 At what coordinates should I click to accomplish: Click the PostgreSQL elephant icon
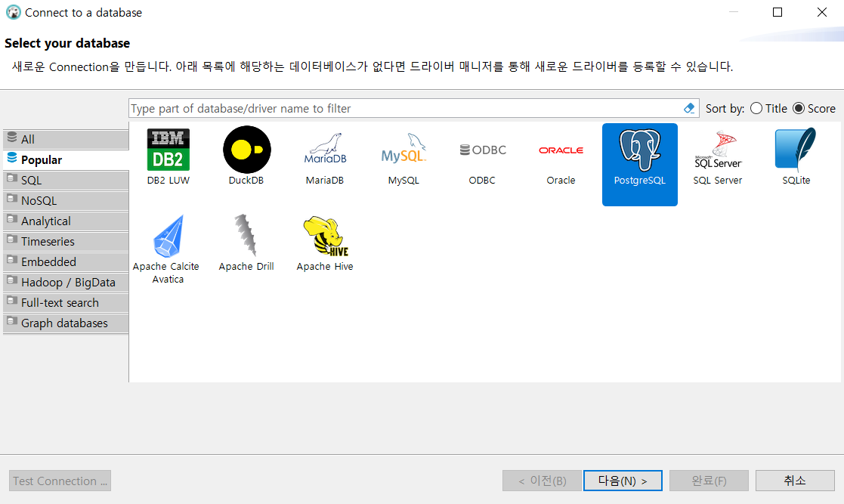pyautogui.click(x=639, y=150)
